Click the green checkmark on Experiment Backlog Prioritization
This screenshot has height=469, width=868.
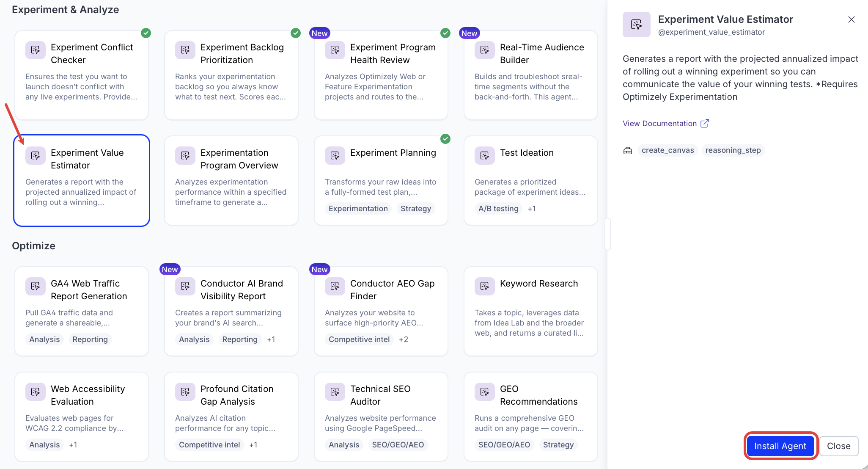click(x=296, y=33)
